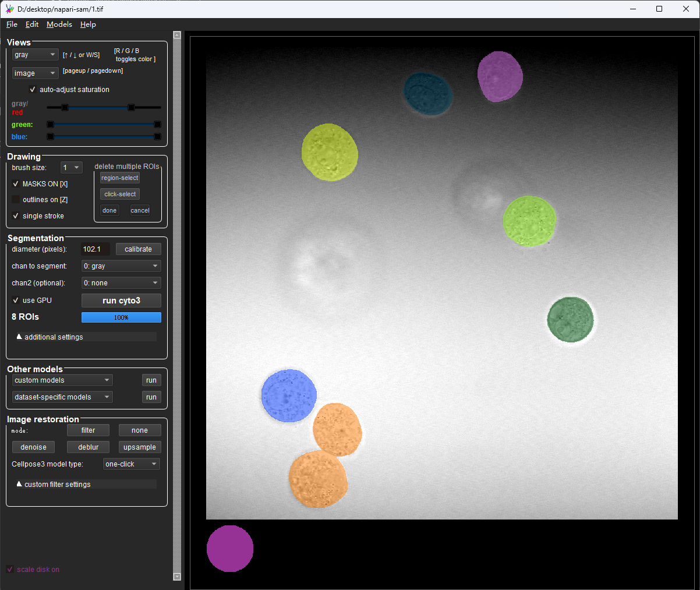Open the gray color view dropdown

tap(35, 55)
